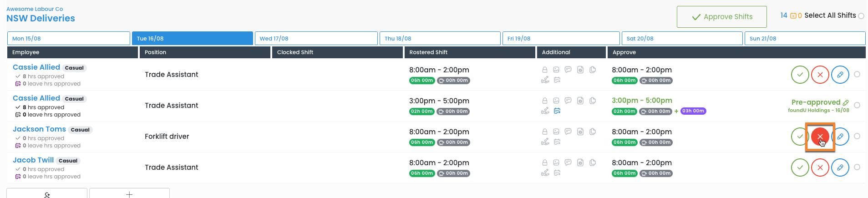This screenshot has height=198, width=868.
Task: Open the blue calendar swap icon on Cassie's 3:00pm shift
Action: (x=557, y=111)
